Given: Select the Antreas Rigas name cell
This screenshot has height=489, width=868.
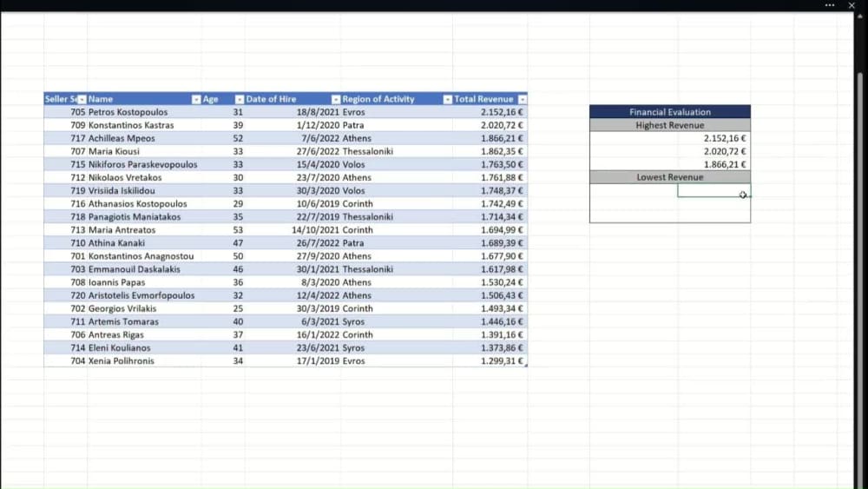Looking at the screenshot, I should click(x=144, y=335).
